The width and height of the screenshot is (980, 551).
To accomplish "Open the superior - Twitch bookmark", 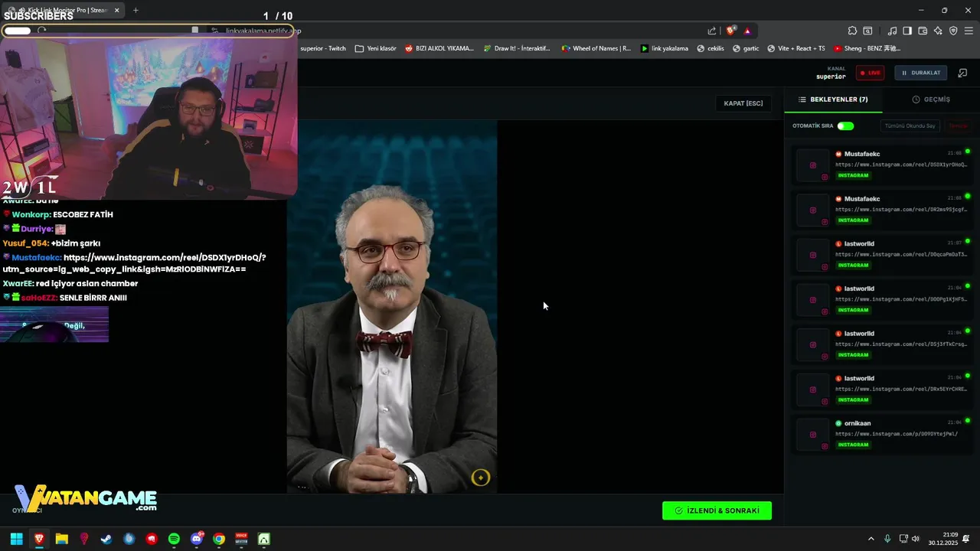I will click(x=323, y=48).
